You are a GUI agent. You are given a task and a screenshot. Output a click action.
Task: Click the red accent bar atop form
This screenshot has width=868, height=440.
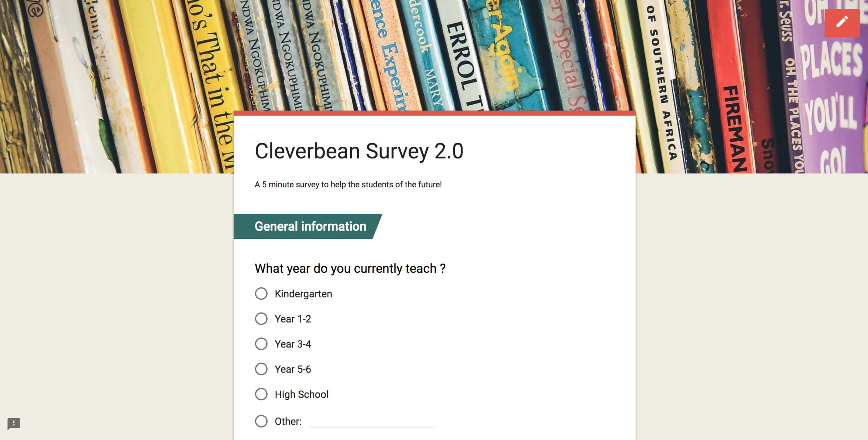tap(435, 113)
